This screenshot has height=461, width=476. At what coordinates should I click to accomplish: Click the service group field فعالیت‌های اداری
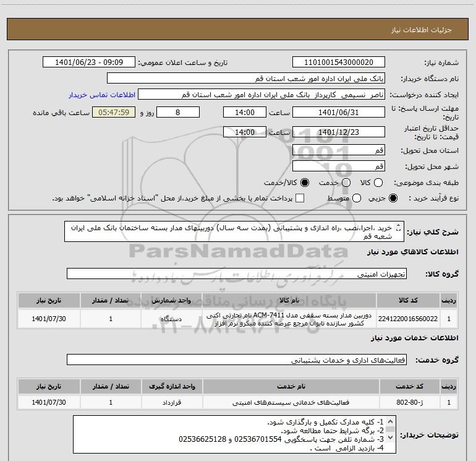tap(237, 360)
